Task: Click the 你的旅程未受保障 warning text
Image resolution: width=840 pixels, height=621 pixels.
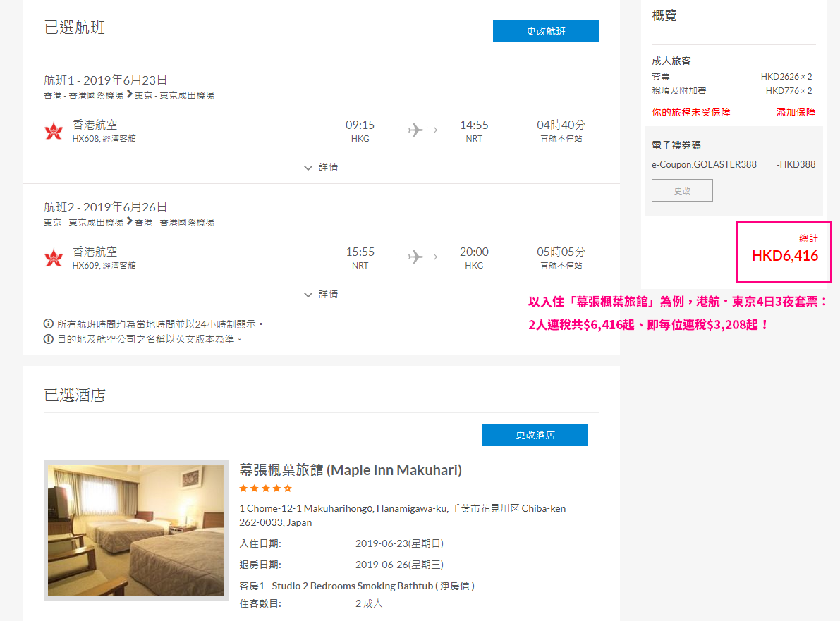Action: pyautogui.click(x=691, y=112)
